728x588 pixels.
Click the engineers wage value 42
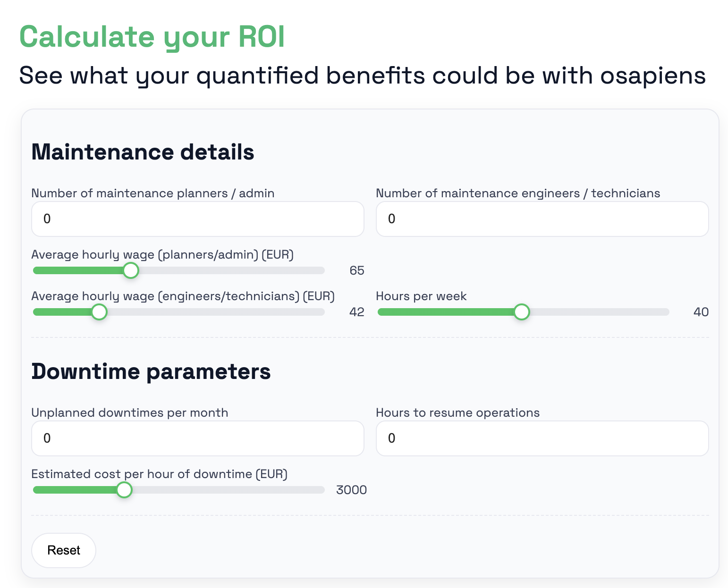(356, 312)
